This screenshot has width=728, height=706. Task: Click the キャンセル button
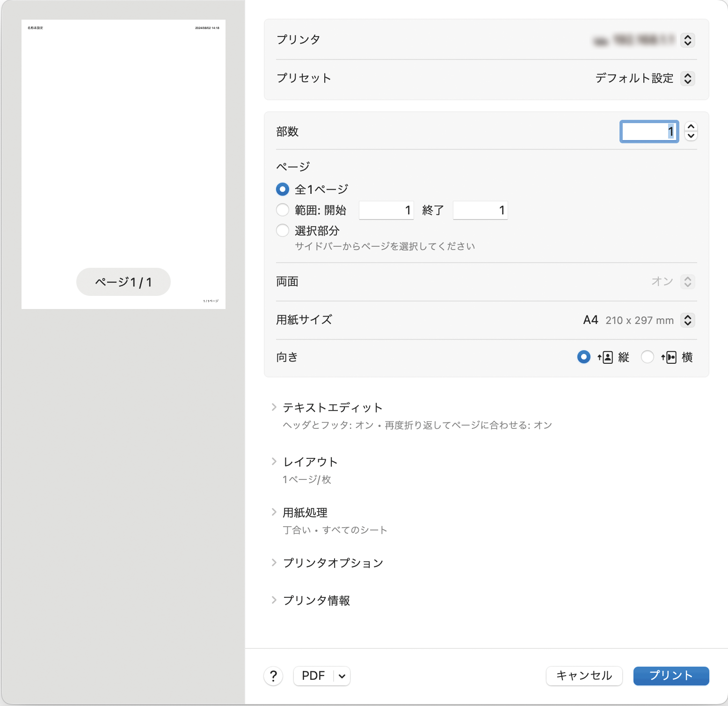click(x=584, y=676)
